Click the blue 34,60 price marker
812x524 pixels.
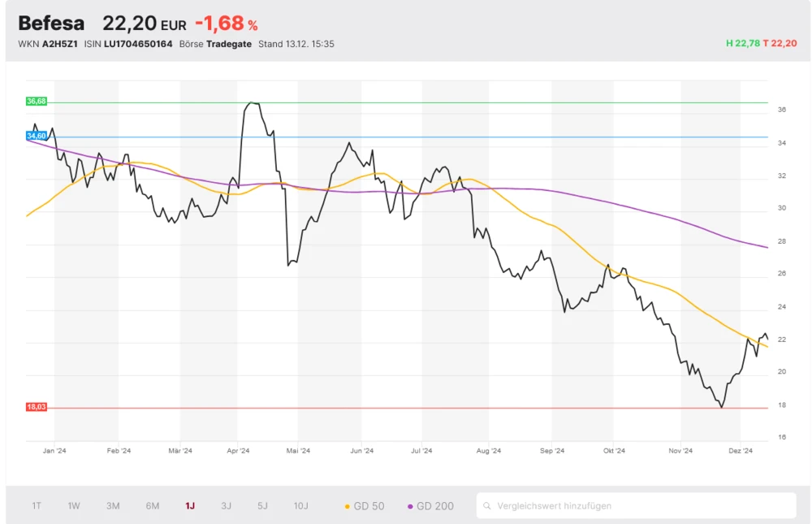(x=37, y=136)
